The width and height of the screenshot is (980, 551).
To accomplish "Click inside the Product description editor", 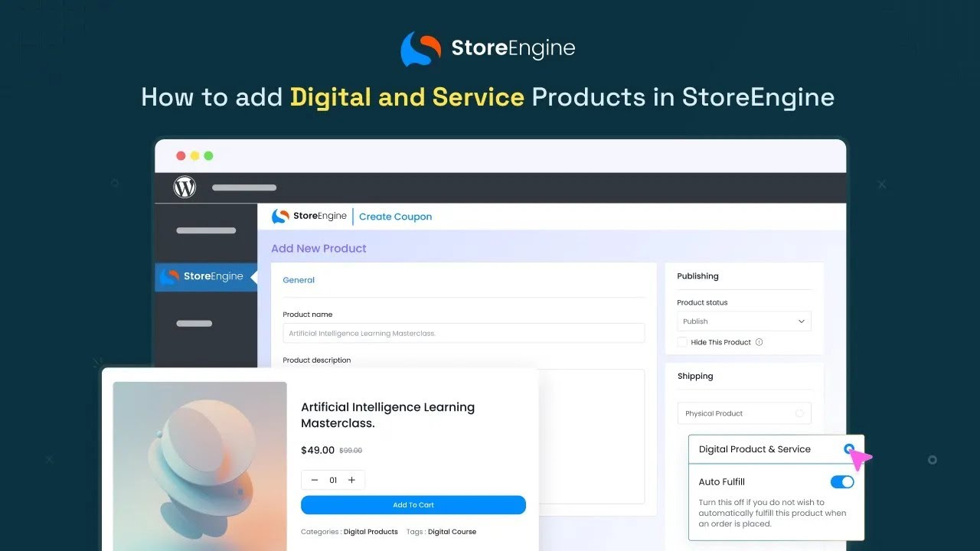I will click(x=590, y=436).
